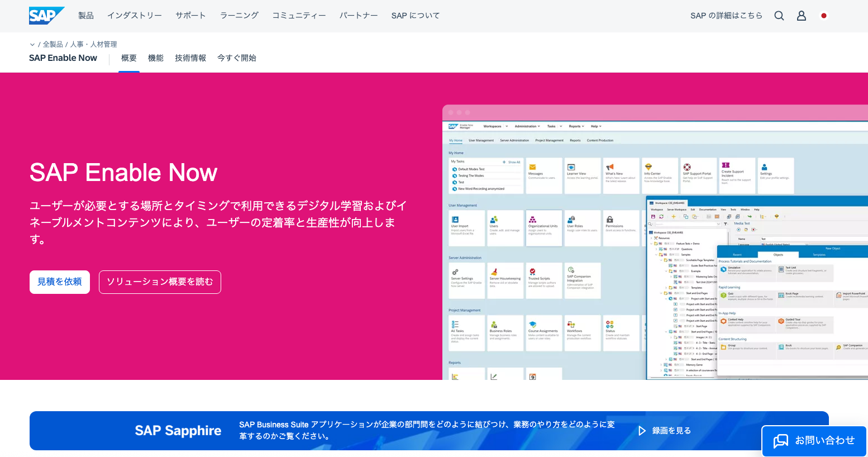Click the お問い合わせ chat button

[x=814, y=441]
